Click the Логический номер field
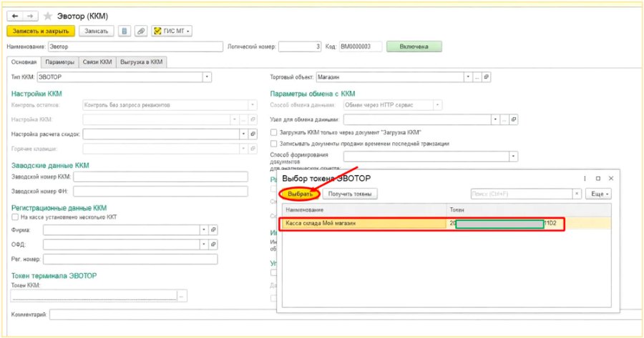The width and height of the screenshot is (644, 338). coord(300,46)
